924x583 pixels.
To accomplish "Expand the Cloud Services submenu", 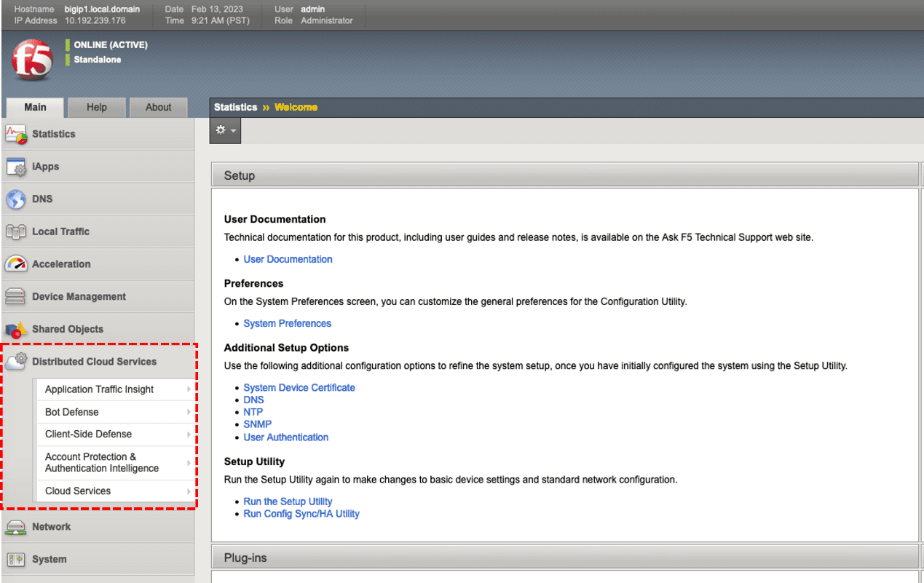I will [189, 491].
